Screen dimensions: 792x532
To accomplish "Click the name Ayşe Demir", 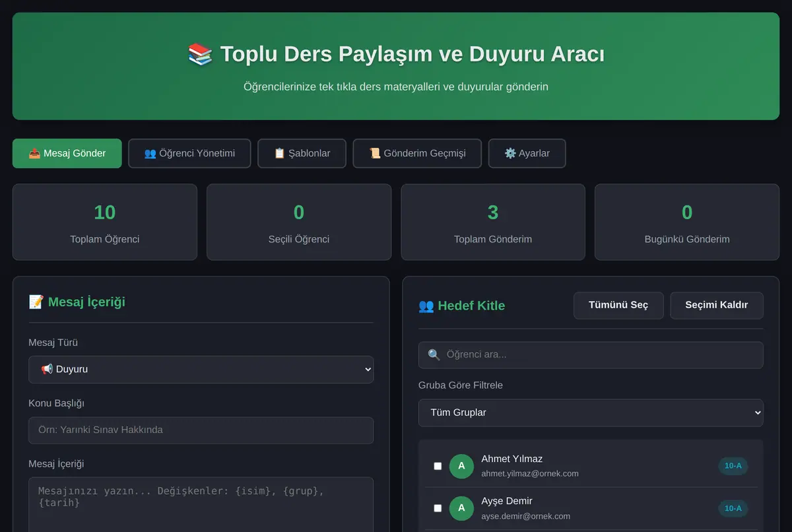I will pos(507,501).
